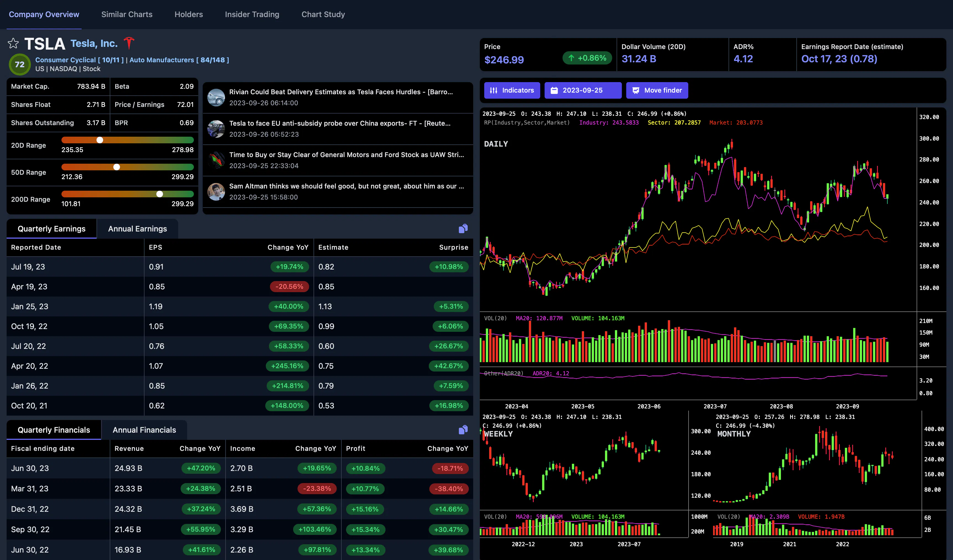Click the Market Cap. 783.94 B cell
This screenshot has width=953, height=560.
[x=58, y=87]
